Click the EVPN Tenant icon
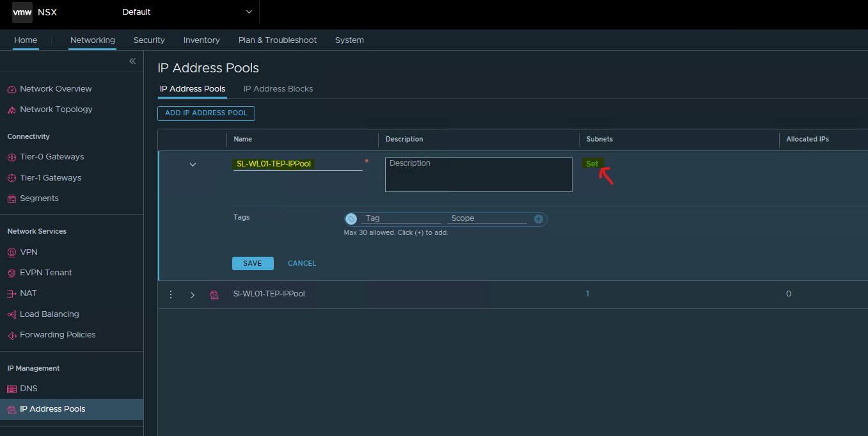 point(12,273)
